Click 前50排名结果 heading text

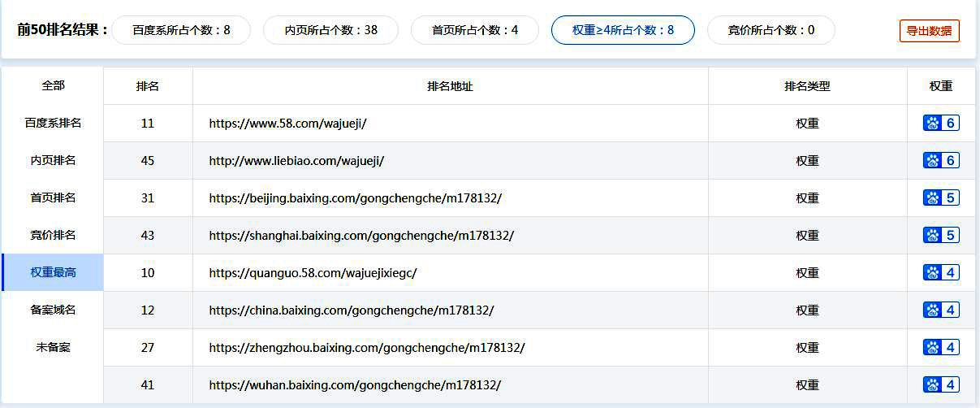coord(62,30)
